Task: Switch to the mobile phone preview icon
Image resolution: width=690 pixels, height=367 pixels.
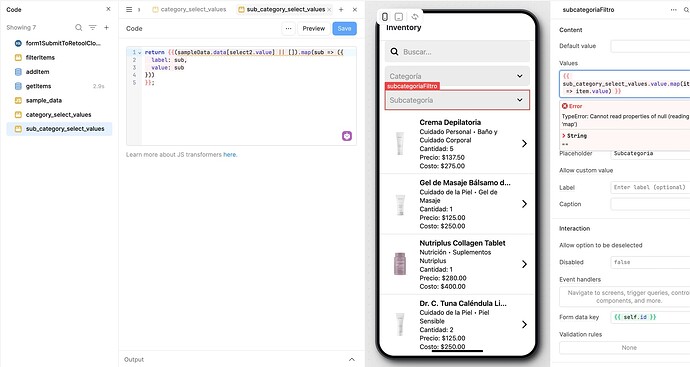Action: [385, 17]
